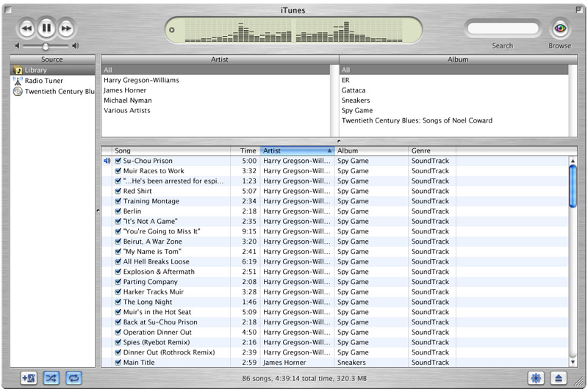Pause playback with the pause button
Image resolution: width=588 pixels, height=392 pixels.
pyautogui.click(x=46, y=28)
